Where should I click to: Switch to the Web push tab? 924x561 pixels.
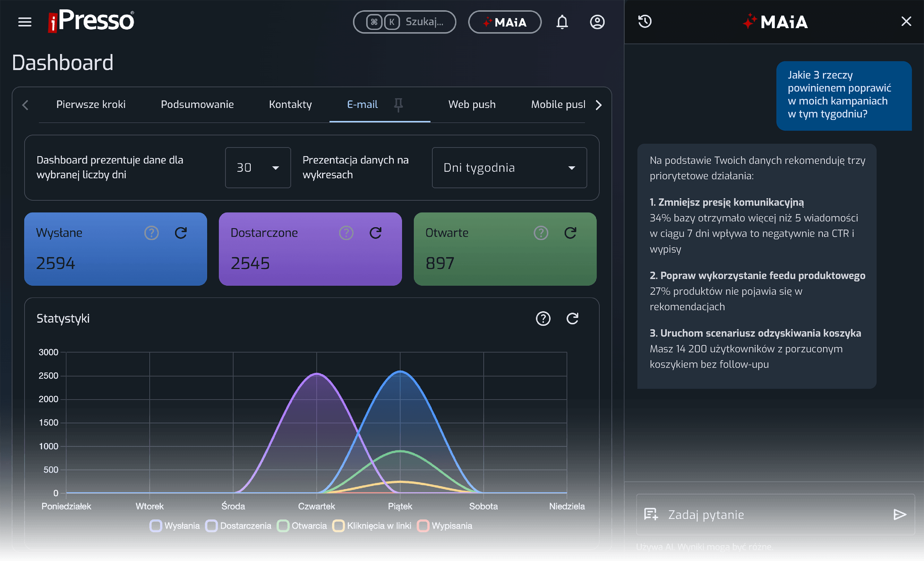tap(472, 104)
